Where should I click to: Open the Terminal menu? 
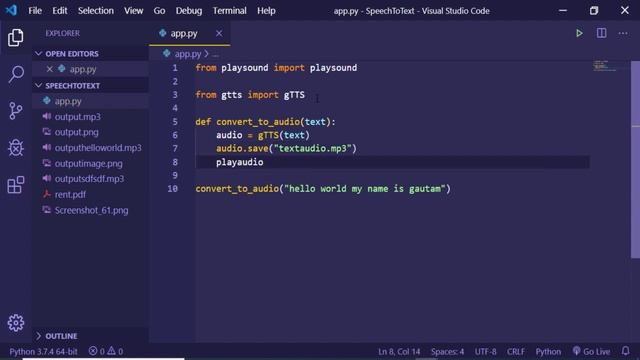[229, 11]
